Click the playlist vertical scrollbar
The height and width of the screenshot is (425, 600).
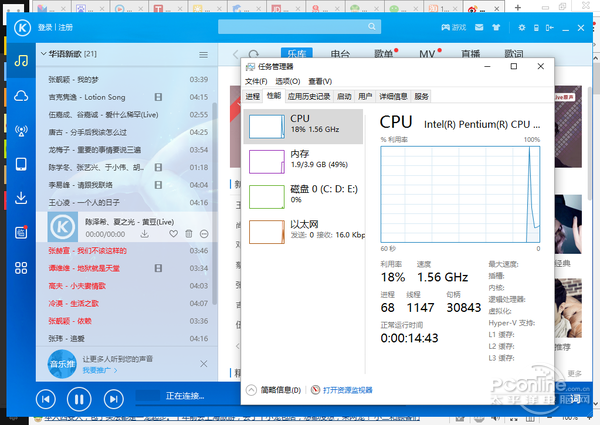point(214,203)
